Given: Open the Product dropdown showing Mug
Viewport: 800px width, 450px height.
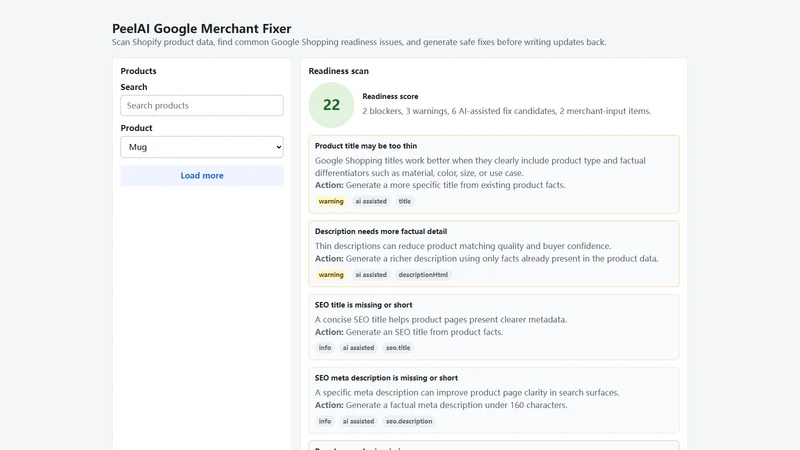Looking at the screenshot, I should click(202, 147).
